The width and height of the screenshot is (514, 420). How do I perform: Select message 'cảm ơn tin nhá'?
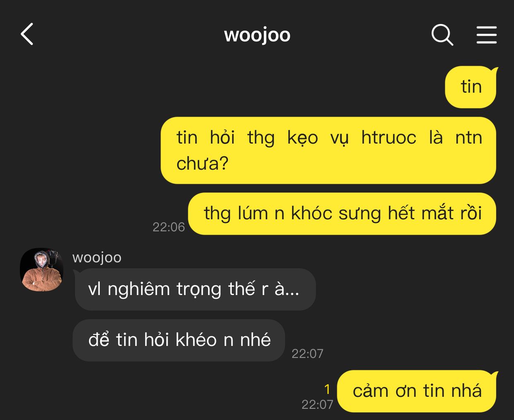coord(417,391)
